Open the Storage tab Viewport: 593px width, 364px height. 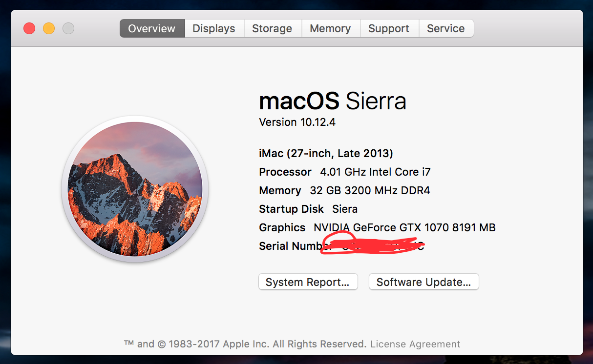coord(272,28)
